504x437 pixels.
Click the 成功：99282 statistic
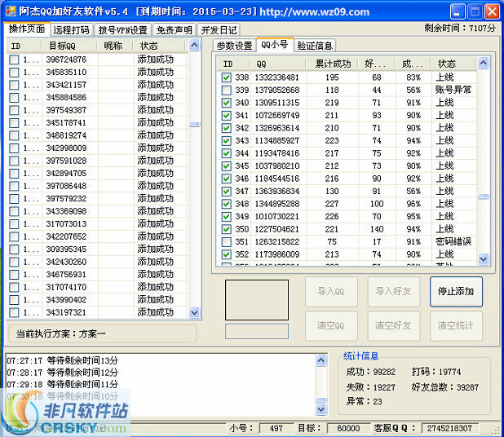370,372
